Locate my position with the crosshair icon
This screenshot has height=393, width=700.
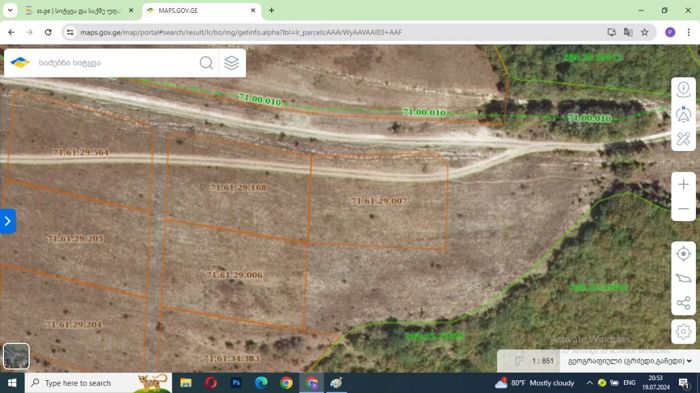[683, 254]
